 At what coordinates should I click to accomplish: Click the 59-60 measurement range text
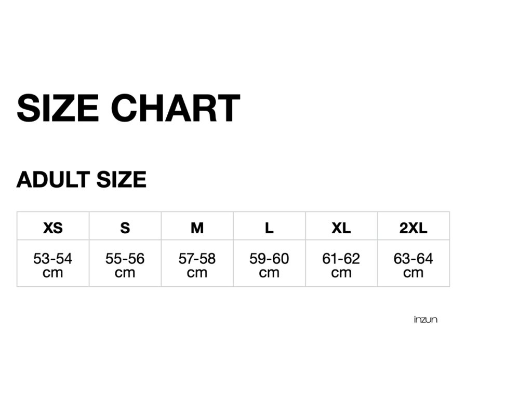[x=269, y=258]
